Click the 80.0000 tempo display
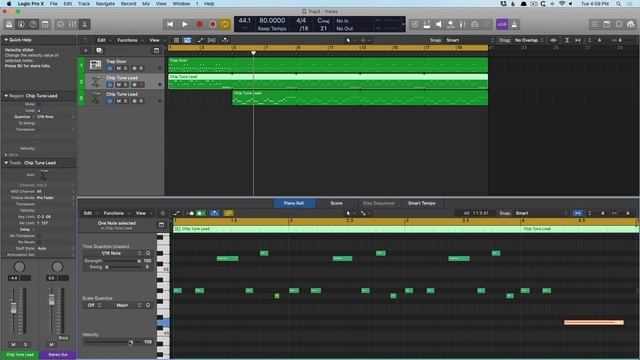Image resolution: width=640 pixels, height=360 pixels. (272, 20)
